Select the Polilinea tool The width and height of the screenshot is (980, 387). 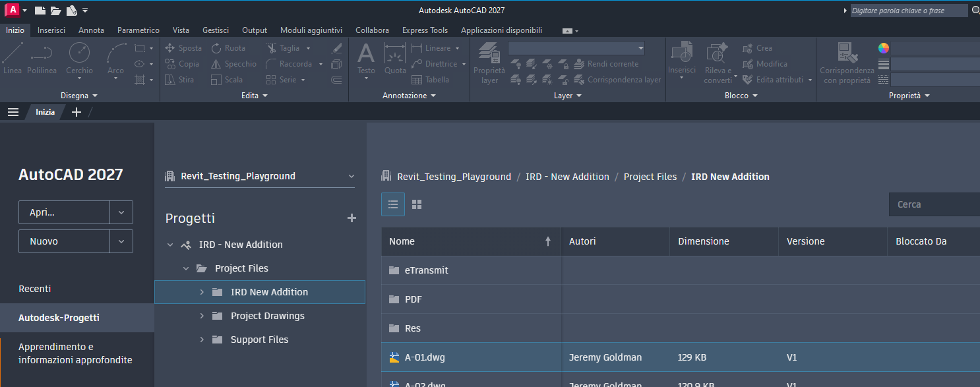pyautogui.click(x=42, y=58)
